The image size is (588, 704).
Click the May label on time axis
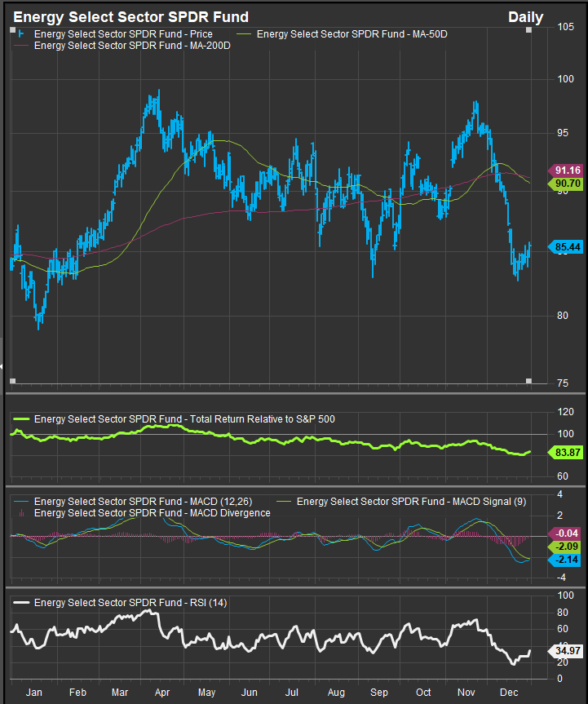pyautogui.click(x=207, y=693)
